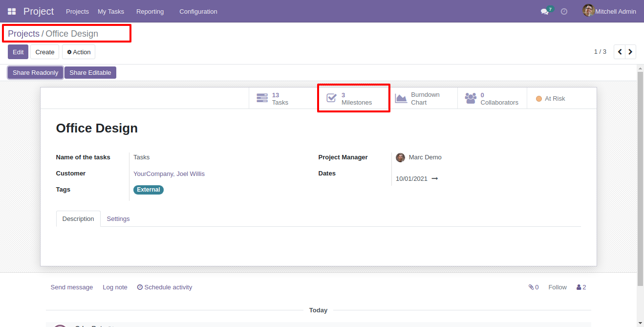Open the activities clock icon
644x327 pixels.
[564, 11]
